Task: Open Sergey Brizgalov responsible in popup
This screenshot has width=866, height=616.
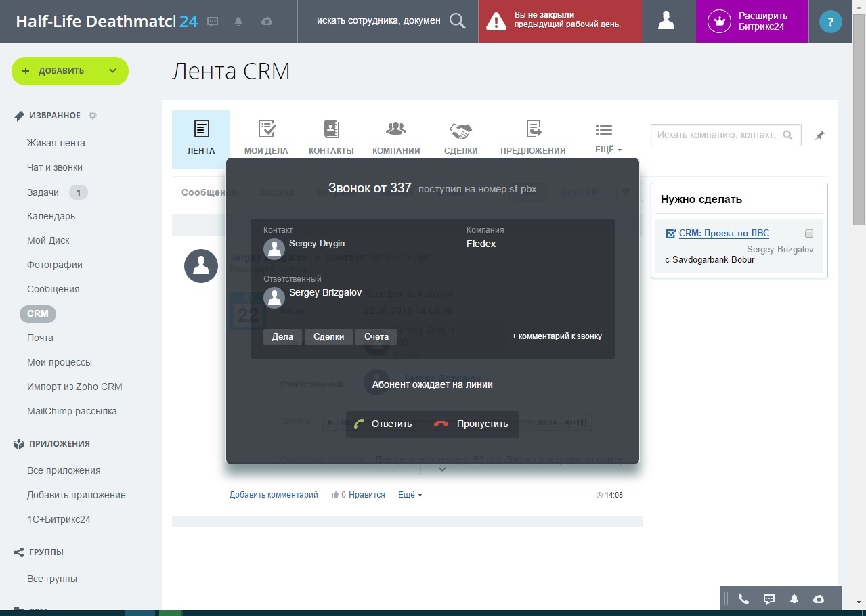Action: pyautogui.click(x=325, y=293)
